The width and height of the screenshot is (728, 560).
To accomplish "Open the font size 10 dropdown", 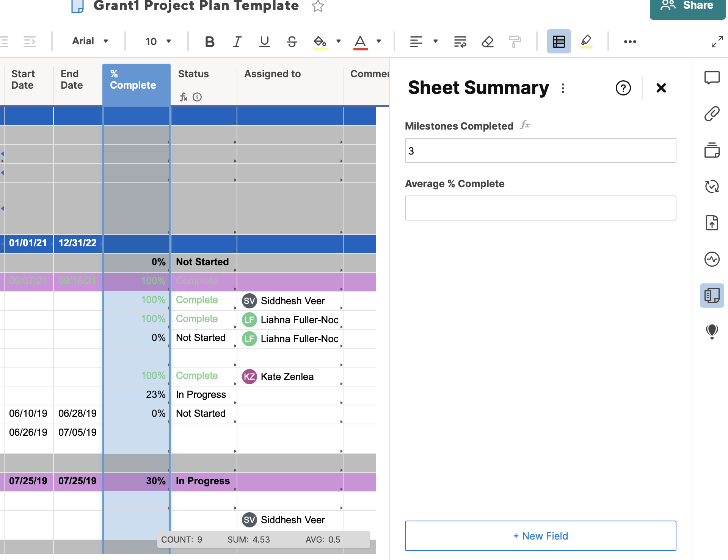I will click(158, 42).
